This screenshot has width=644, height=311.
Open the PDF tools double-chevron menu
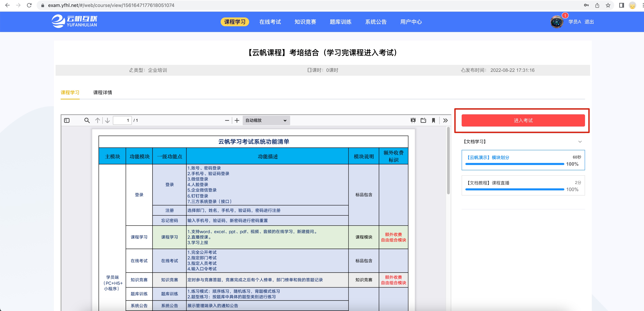pyautogui.click(x=446, y=120)
